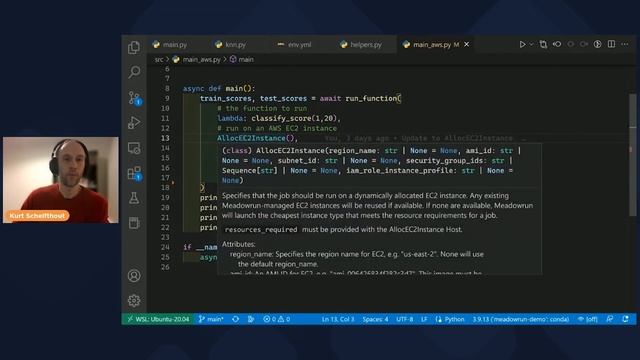
Task: Click the timeline/chart icon in editor toolbar
Action: [x=598, y=44]
